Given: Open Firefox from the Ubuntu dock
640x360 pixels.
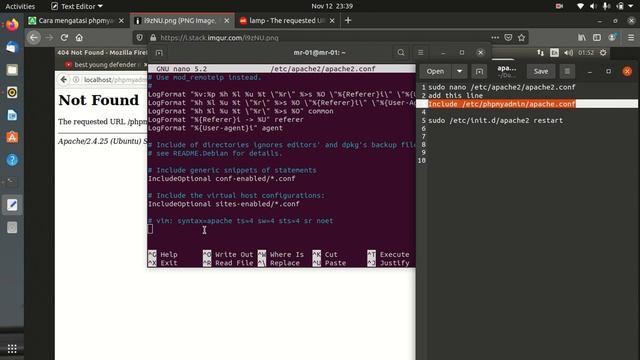Looking at the screenshot, I should point(12,25).
